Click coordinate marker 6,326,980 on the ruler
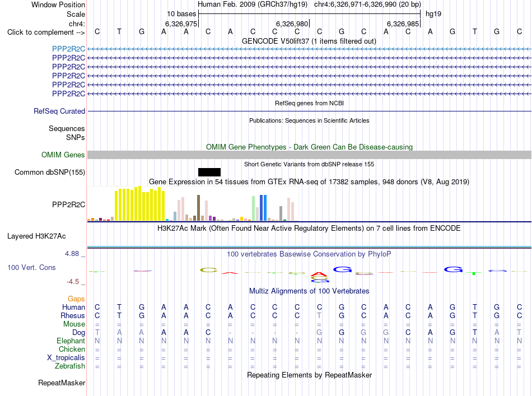532x396 pixels. click(292, 24)
